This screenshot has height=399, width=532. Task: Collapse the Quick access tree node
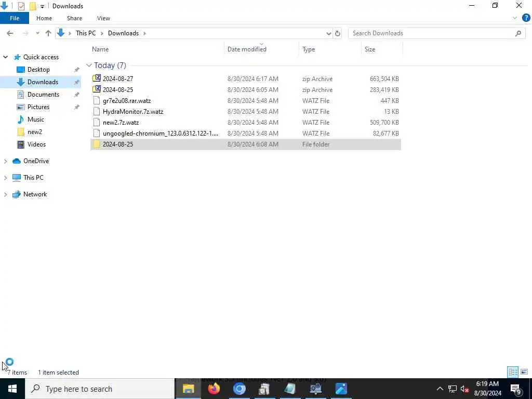coord(5,57)
